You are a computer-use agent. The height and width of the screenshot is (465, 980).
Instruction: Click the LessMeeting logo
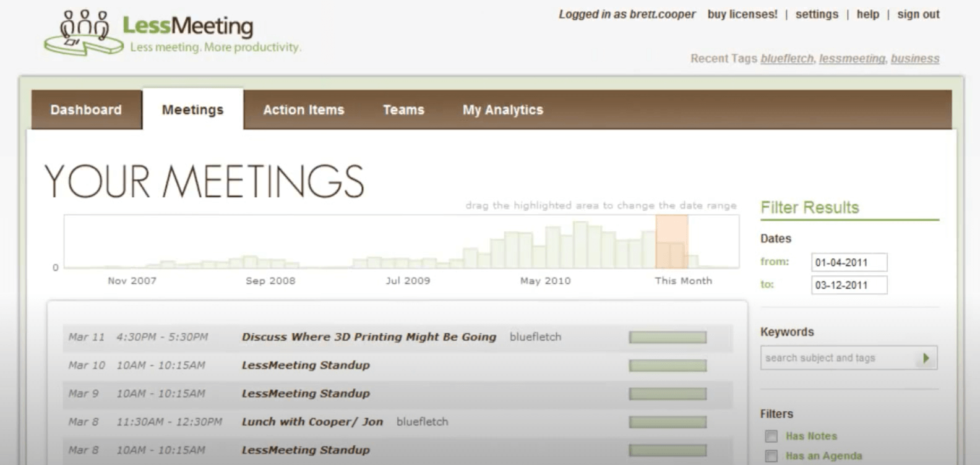173,33
